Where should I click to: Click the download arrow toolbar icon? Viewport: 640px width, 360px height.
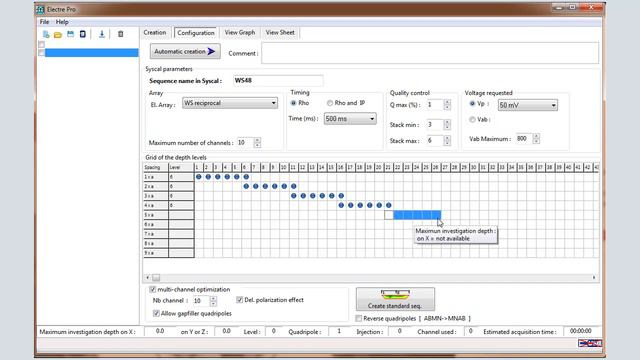[102, 34]
